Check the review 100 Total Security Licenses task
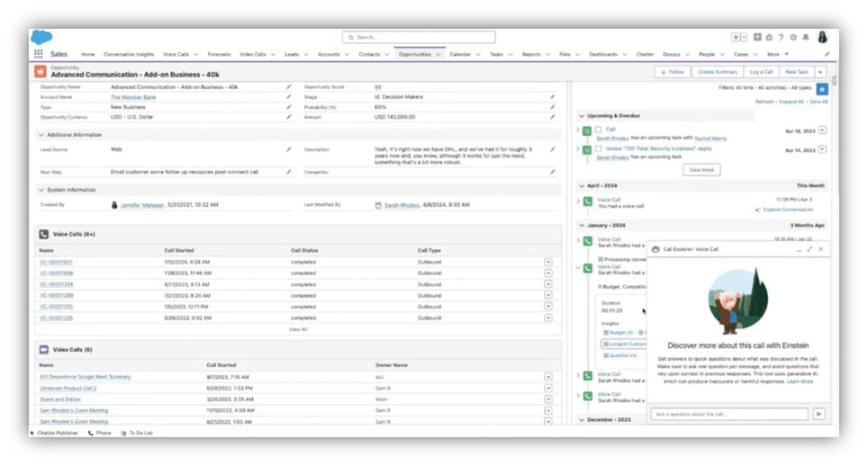This screenshot has width=868, height=466. (x=599, y=148)
